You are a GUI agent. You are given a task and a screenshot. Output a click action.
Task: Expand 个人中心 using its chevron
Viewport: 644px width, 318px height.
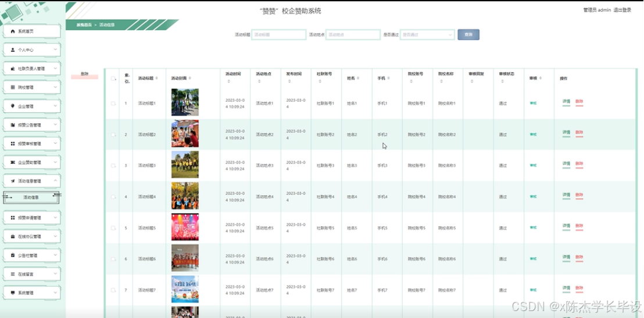pyautogui.click(x=55, y=50)
